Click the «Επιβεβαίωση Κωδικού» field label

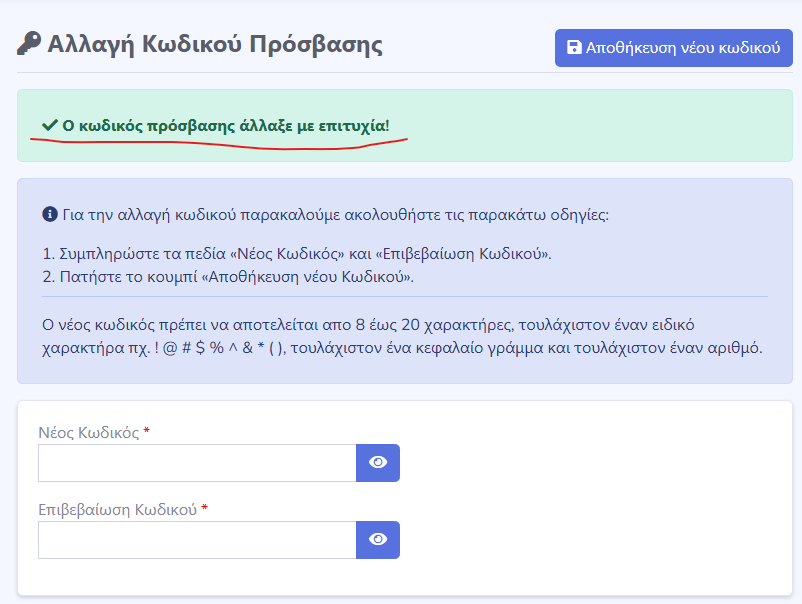pyautogui.click(x=117, y=509)
